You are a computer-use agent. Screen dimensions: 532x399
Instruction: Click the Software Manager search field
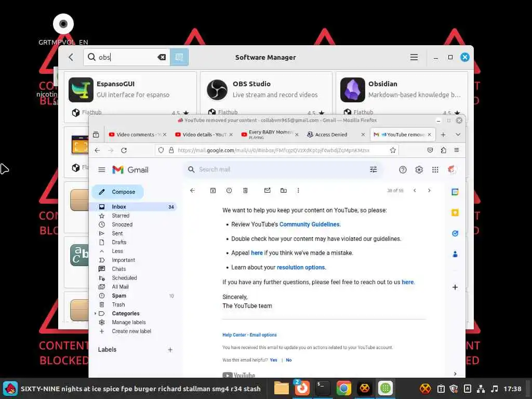click(x=126, y=57)
